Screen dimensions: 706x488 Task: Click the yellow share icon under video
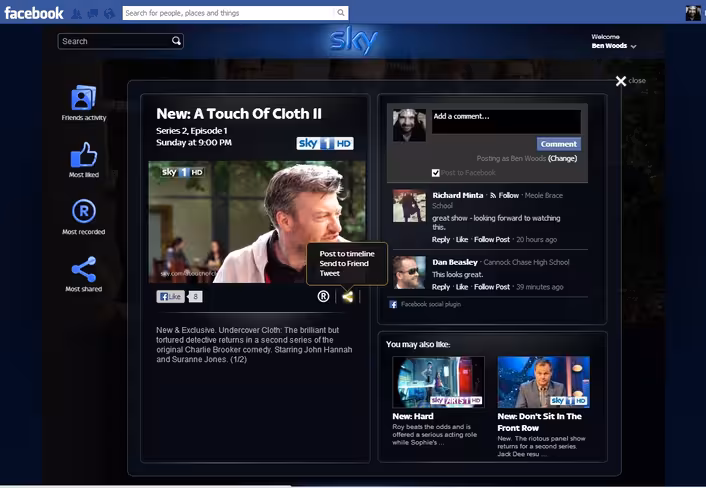348,297
